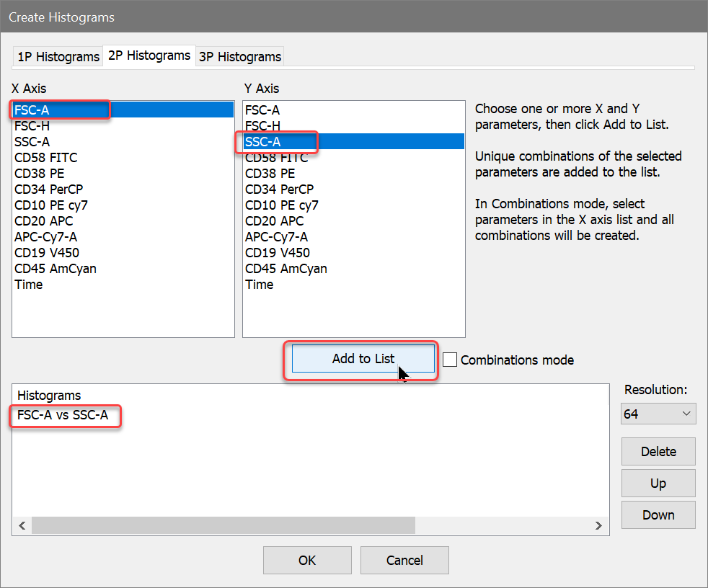Enable the Combinations mode checkbox

pyautogui.click(x=450, y=360)
